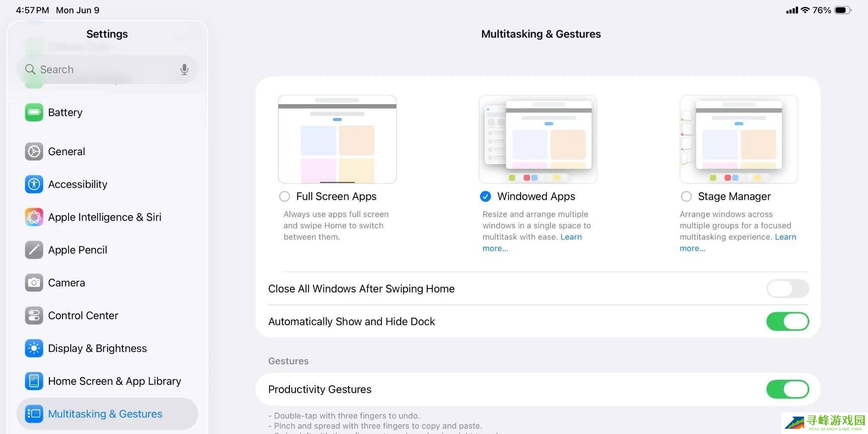Tap the Accessibility icon in sidebar
868x434 pixels.
[34, 184]
